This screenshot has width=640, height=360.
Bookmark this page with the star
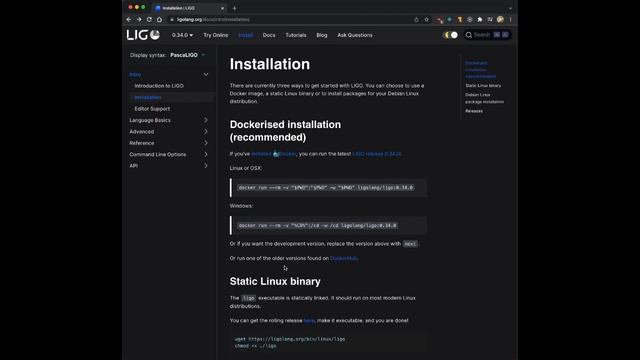pos(427,20)
